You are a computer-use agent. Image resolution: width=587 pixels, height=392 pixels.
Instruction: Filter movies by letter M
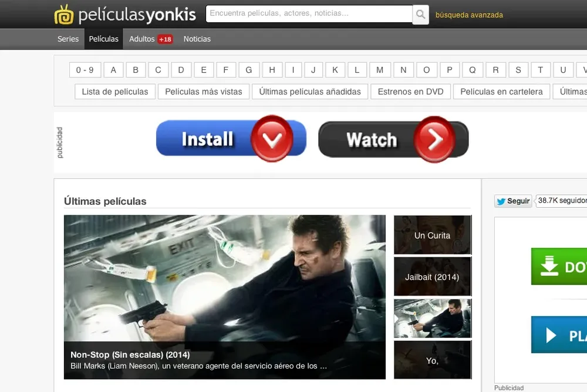380,70
